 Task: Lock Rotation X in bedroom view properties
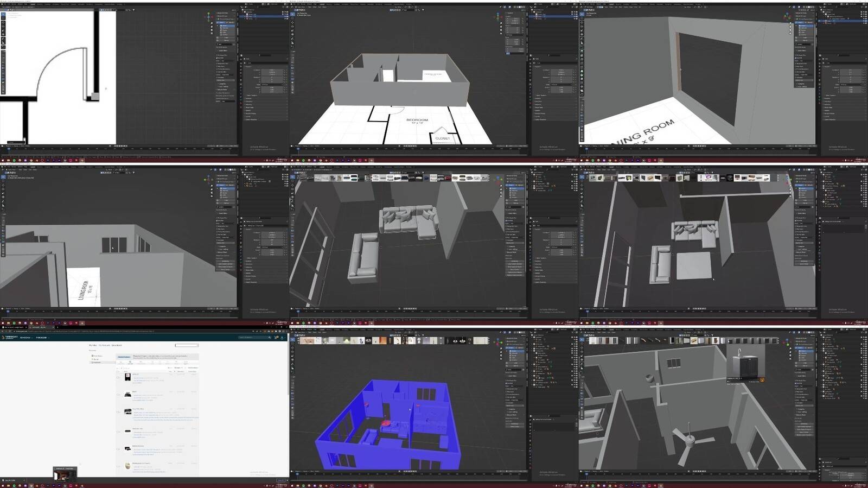573,77
